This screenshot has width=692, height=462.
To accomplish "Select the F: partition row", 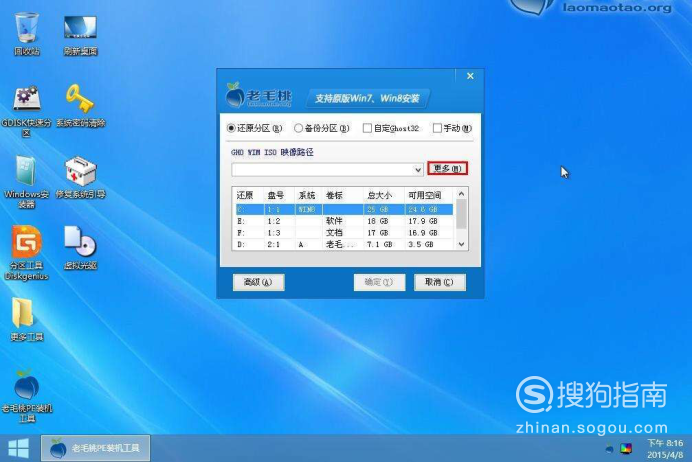I will click(x=344, y=233).
